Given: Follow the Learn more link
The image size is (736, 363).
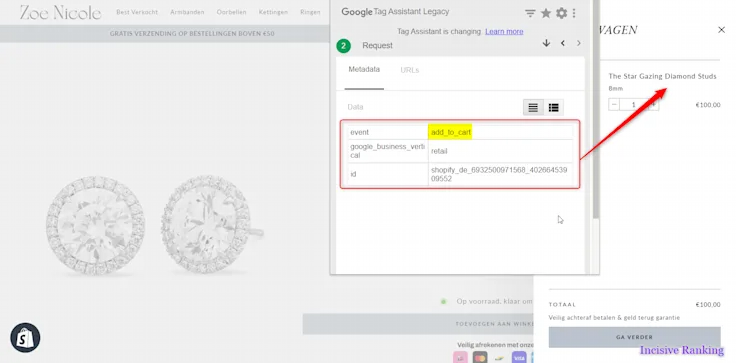Looking at the screenshot, I should [x=504, y=31].
